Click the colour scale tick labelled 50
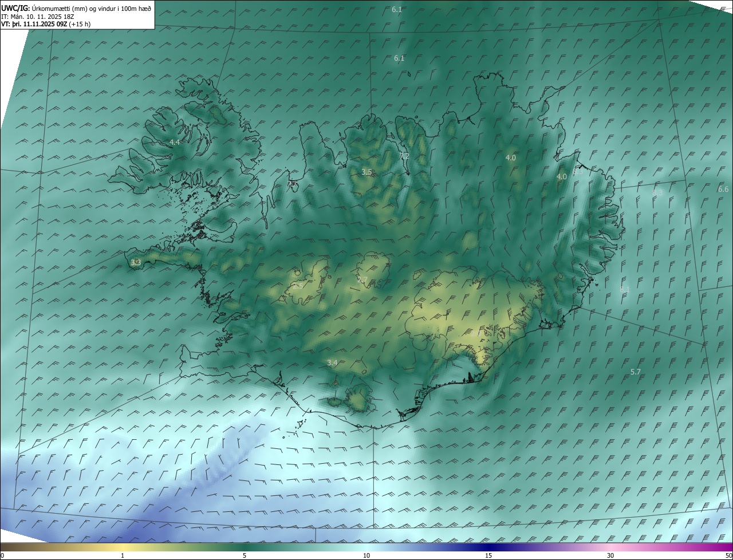 (728, 555)
